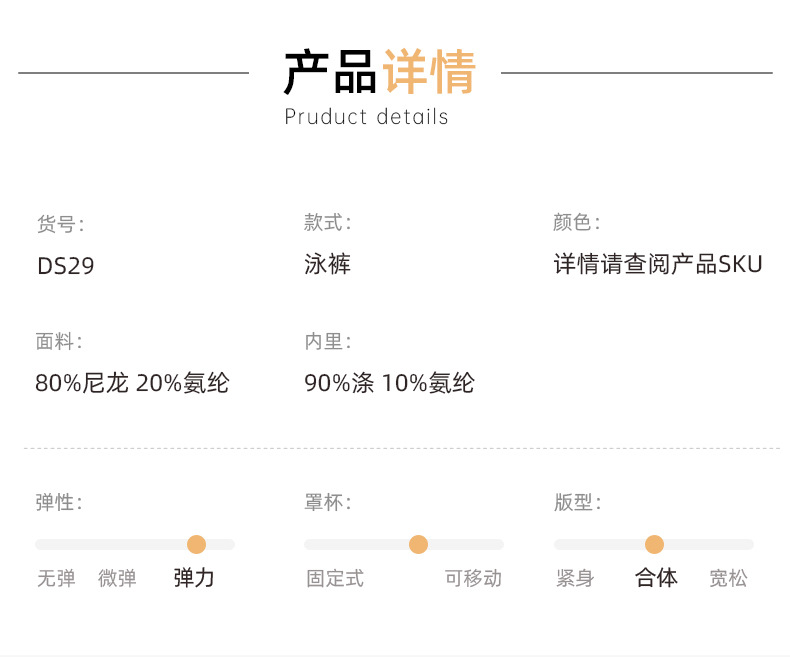Click the fit type slider handle
The width and height of the screenshot is (790, 657).
[x=654, y=544]
